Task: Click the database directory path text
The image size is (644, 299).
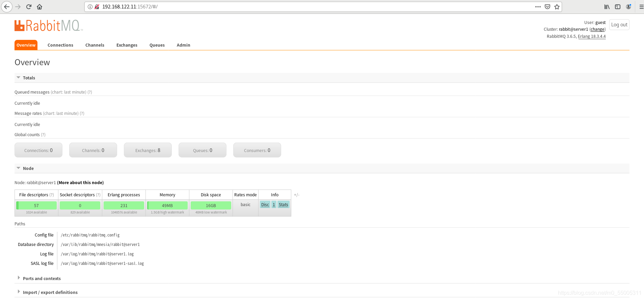Action: 100,245
